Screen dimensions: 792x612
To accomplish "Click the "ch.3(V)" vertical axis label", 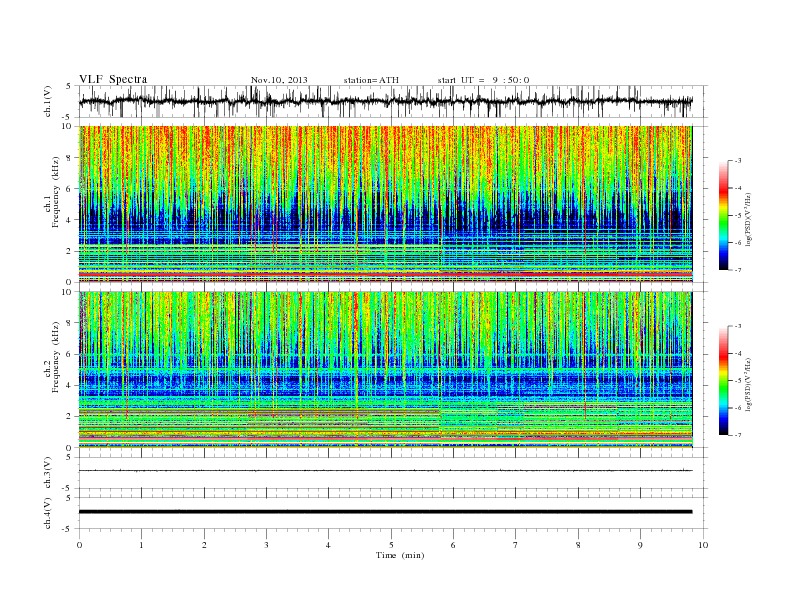I will (x=48, y=473).
